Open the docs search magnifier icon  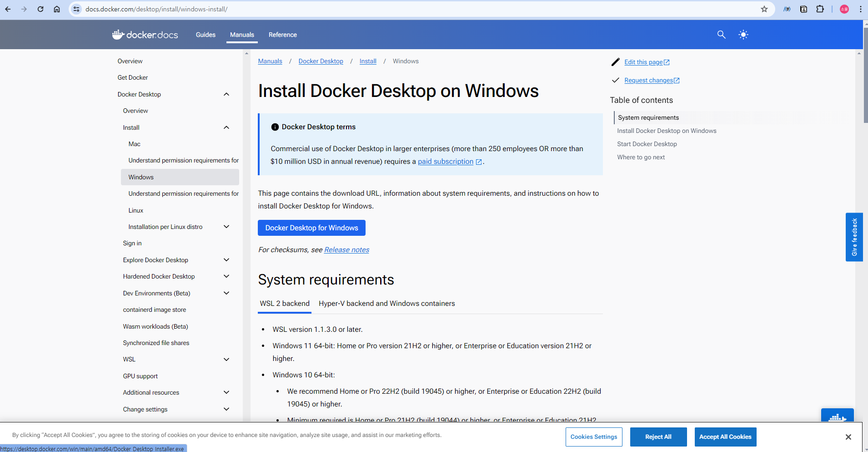721,35
